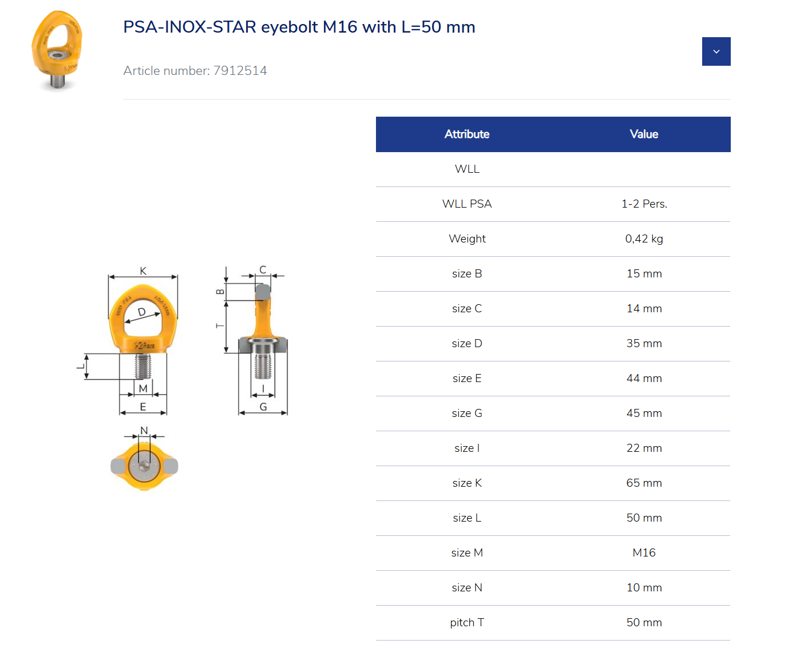Select the front-view eyebolt technical drawing
This screenshot has width=792, height=672.
pyautogui.click(x=142, y=337)
